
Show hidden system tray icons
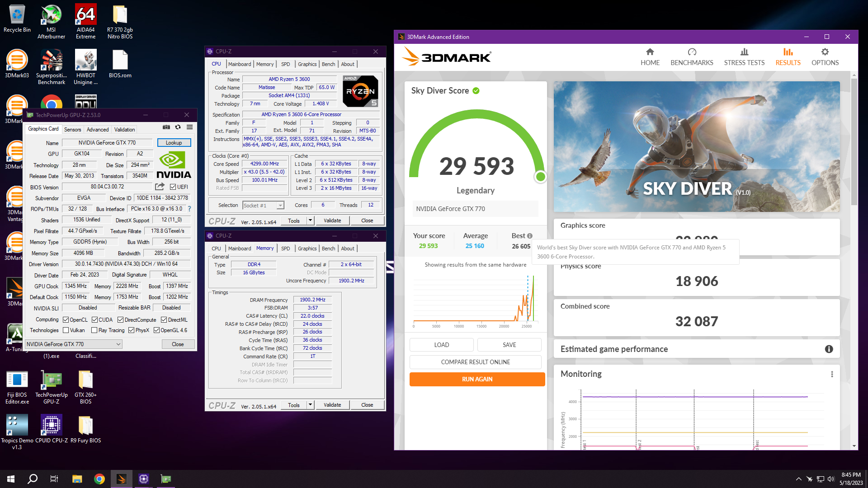point(799,479)
